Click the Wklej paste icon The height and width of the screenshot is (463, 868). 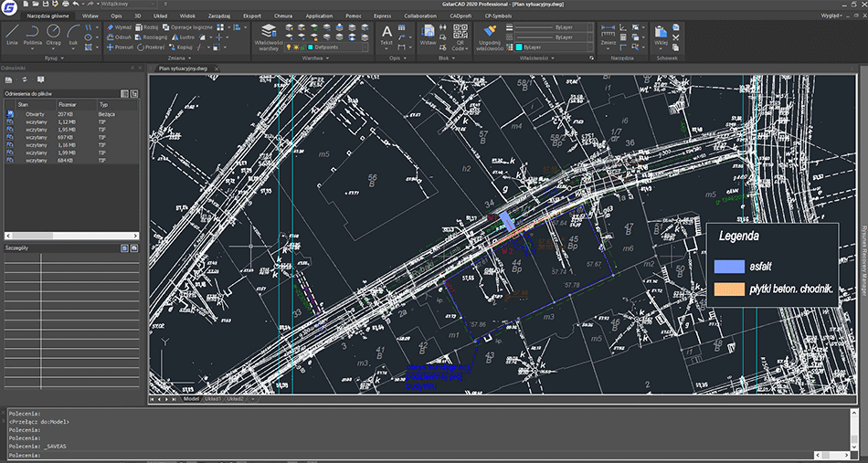[662, 34]
